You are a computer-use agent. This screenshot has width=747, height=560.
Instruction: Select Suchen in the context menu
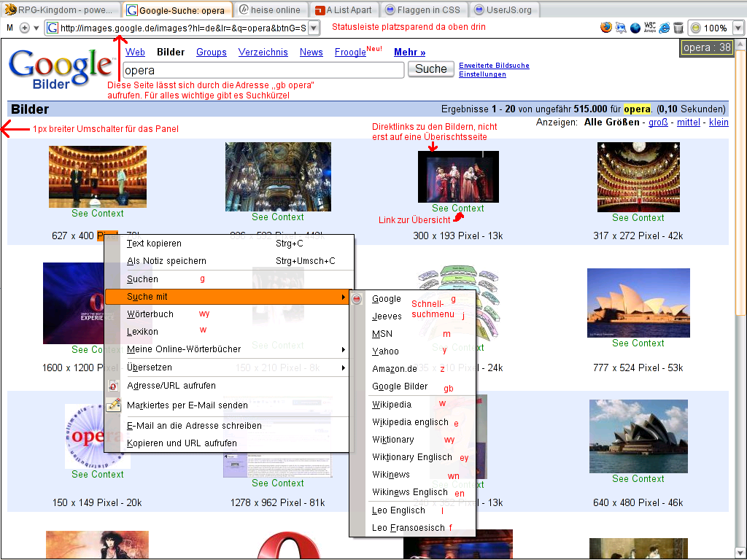(x=229, y=279)
